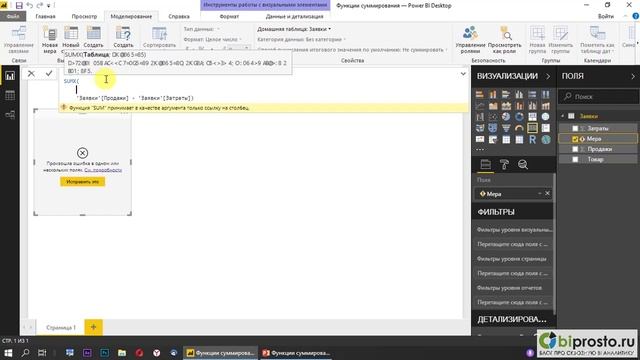
Task: Click Войти to sign in
Action: pos(606,16)
